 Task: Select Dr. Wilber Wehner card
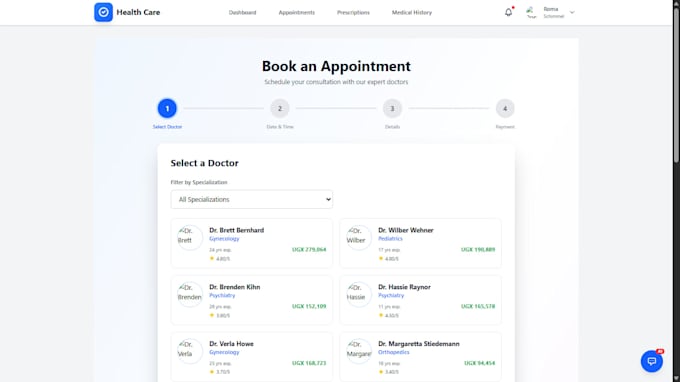tap(420, 243)
